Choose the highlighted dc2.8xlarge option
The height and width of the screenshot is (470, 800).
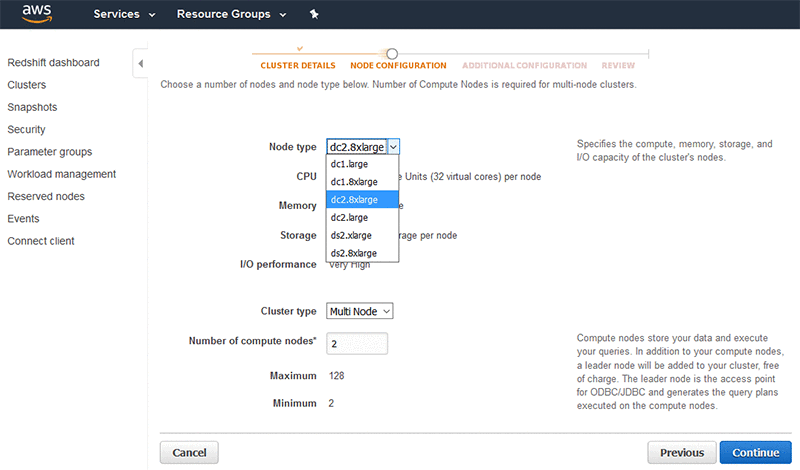(362, 200)
